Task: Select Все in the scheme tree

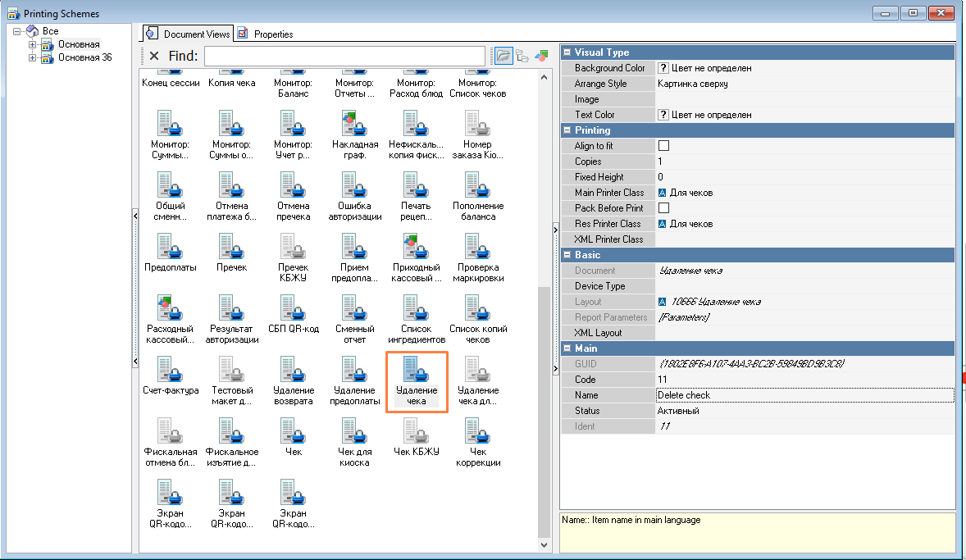Action: (x=51, y=31)
